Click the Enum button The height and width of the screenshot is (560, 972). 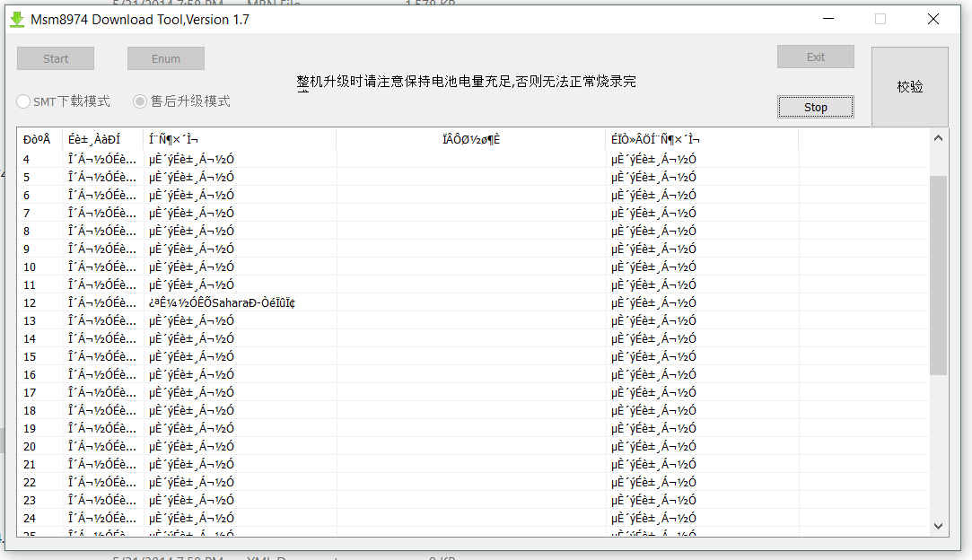coord(165,59)
